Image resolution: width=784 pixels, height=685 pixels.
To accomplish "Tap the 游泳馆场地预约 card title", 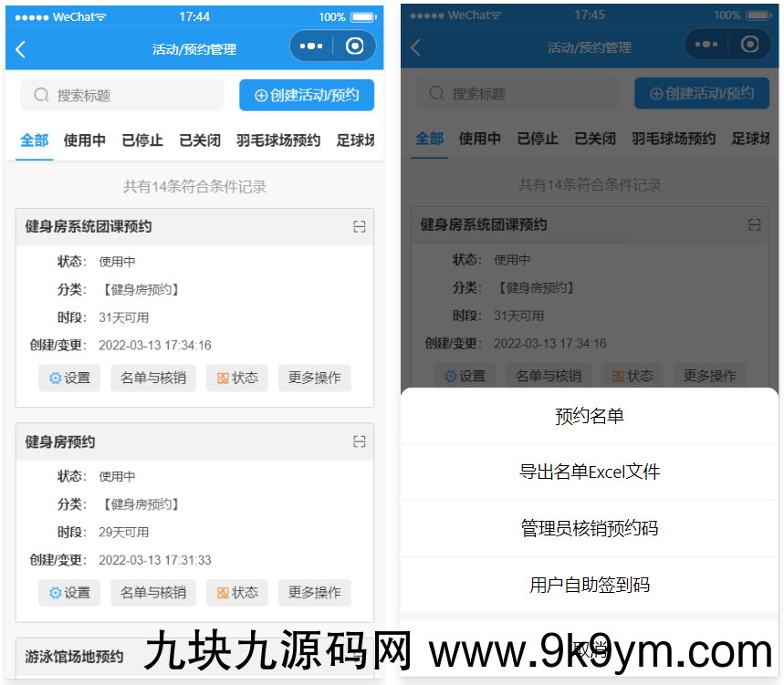I will coord(74,656).
